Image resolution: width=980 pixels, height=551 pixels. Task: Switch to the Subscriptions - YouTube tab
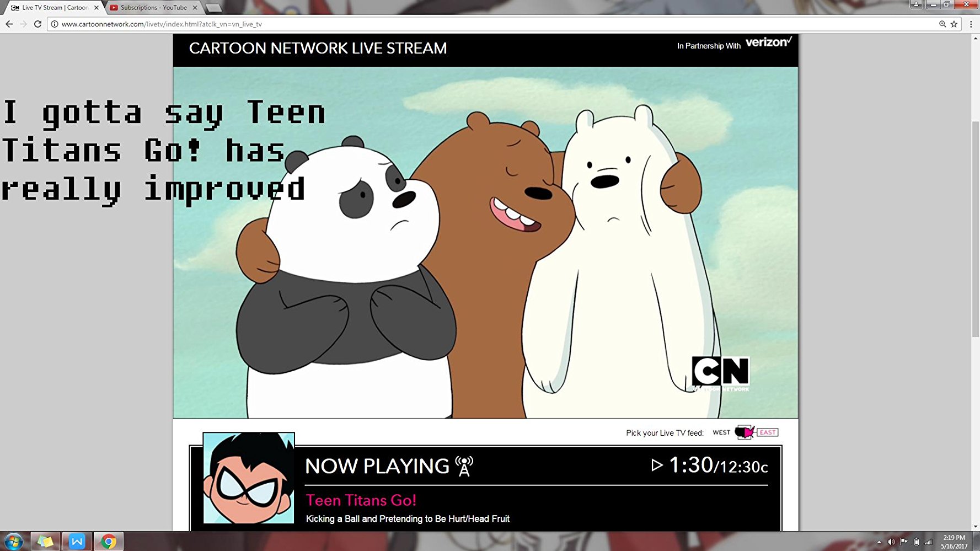153,8
